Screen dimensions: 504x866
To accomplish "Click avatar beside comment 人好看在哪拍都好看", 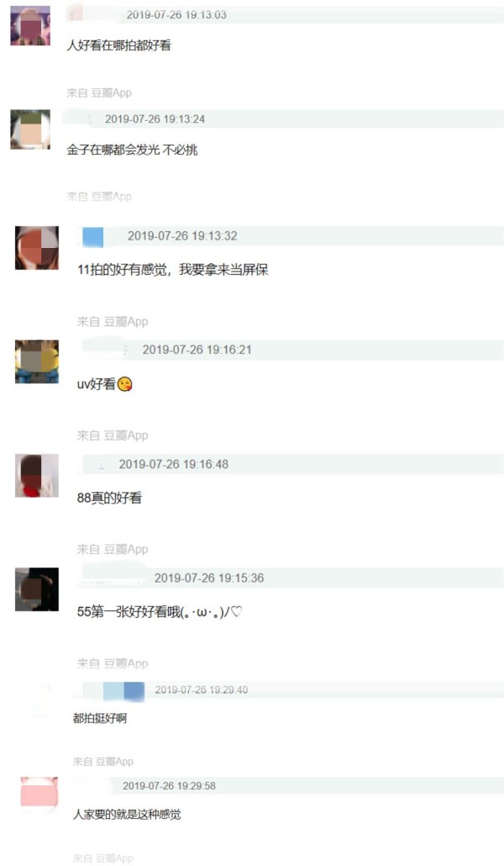I will 29,25.
